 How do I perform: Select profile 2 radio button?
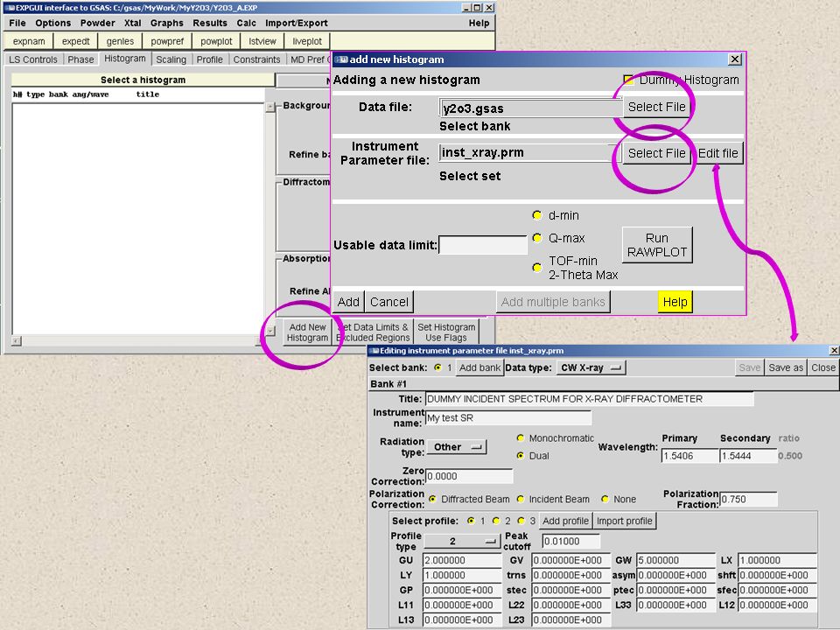pos(496,521)
